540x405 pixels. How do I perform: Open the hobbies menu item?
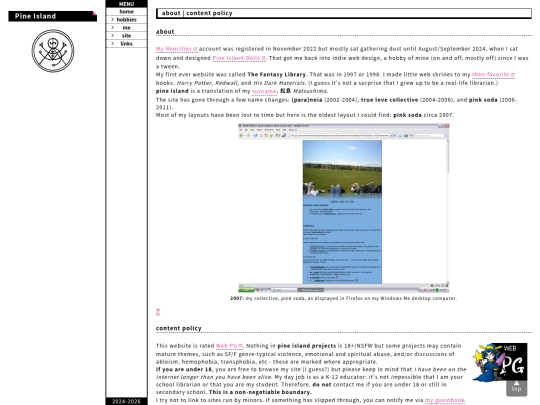click(126, 20)
